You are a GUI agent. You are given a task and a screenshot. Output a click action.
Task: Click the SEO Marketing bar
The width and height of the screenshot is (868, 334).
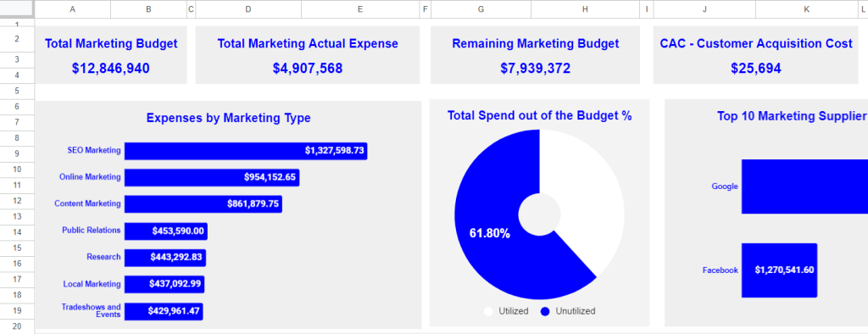pyautogui.click(x=246, y=151)
